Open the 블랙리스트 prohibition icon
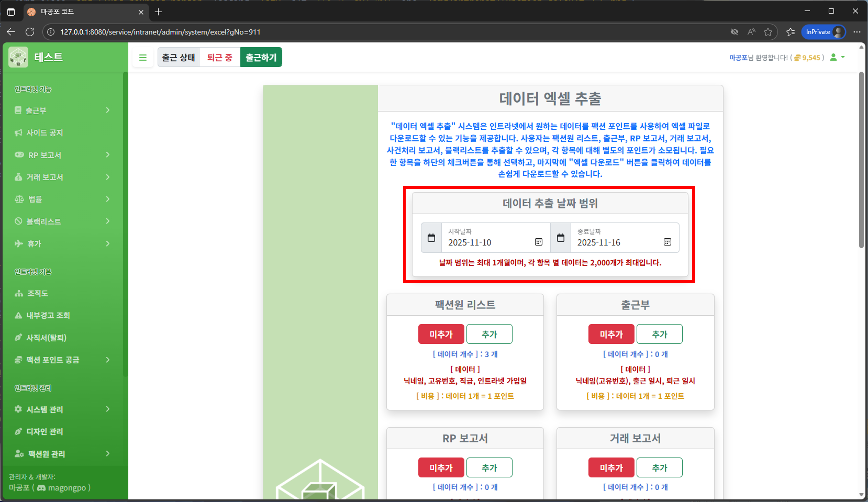The width and height of the screenshot is (868, 502). [19, 221]
